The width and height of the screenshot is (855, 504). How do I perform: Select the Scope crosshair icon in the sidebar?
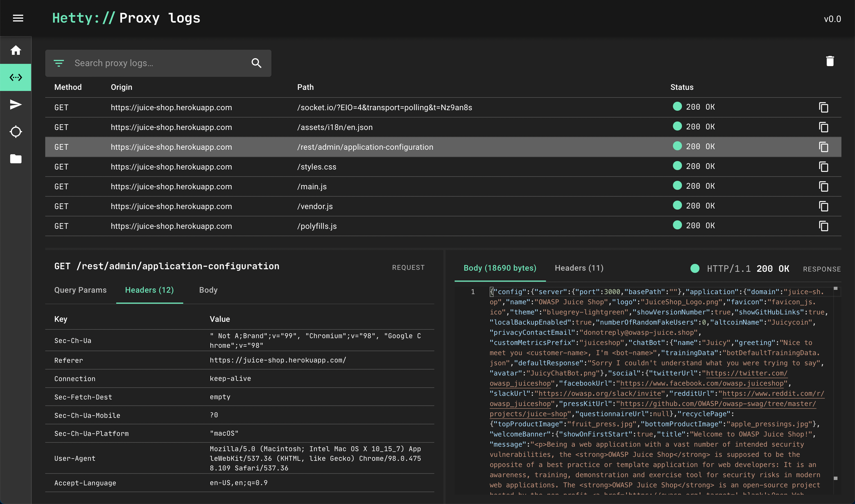coord(16,132)
